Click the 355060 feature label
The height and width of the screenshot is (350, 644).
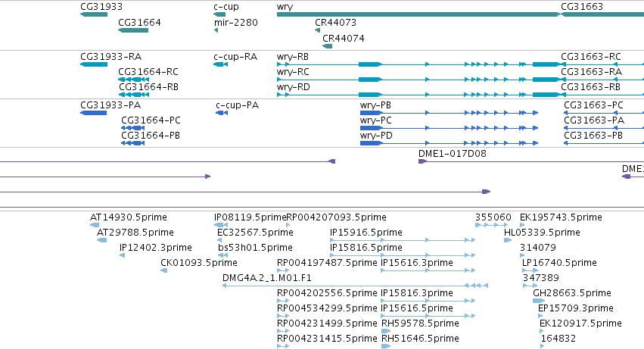coord(493,217)
